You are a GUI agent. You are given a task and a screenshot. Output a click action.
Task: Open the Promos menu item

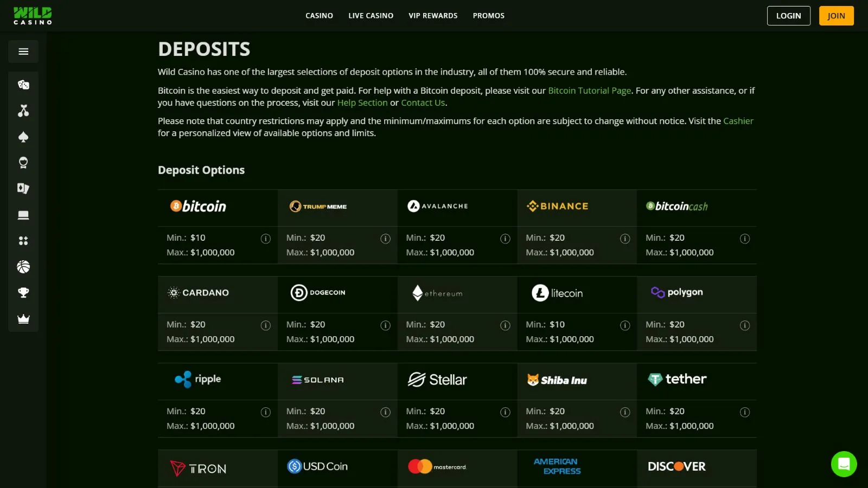pyautogui.click(x=488, y=16)
